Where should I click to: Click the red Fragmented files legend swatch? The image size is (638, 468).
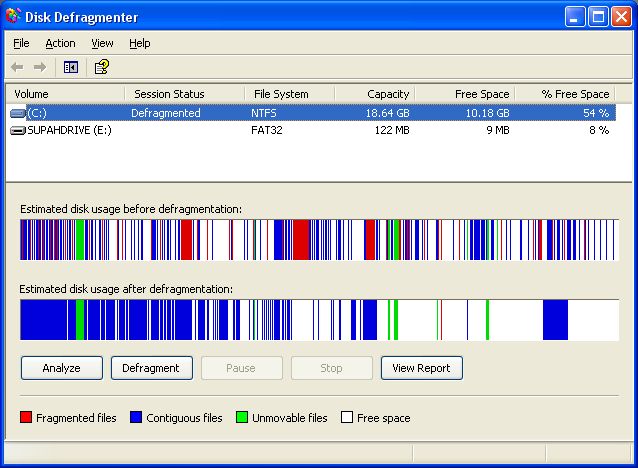point(26,418)
